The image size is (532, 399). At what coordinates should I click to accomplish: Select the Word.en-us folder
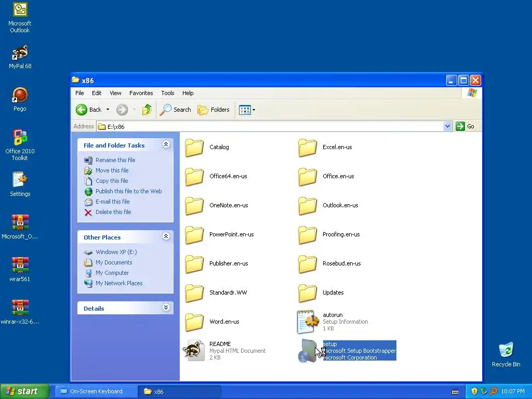point(212,322)
